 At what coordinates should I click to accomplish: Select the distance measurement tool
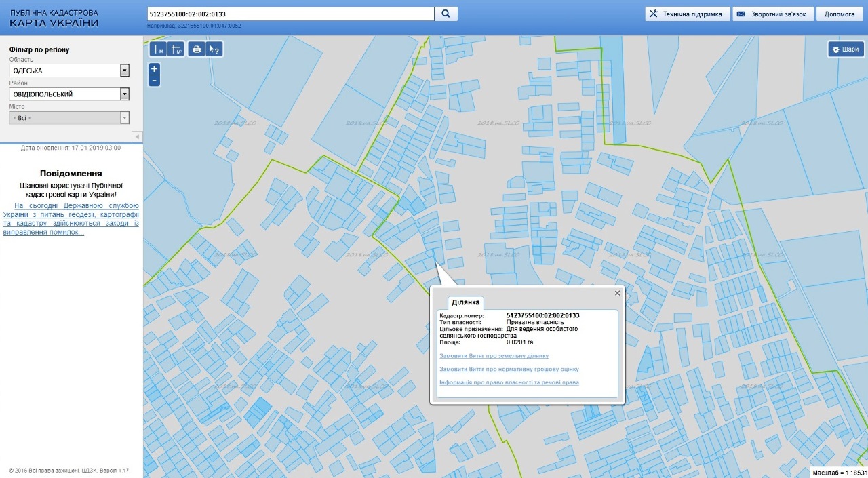[x=158, y=49]
